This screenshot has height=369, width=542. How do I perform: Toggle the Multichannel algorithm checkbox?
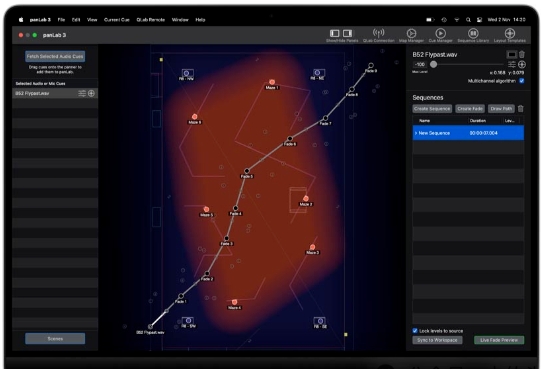[x=522, y=81]
